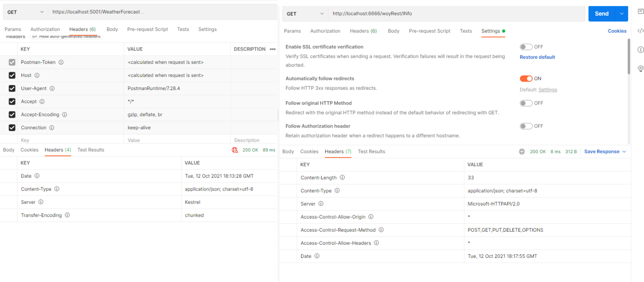Open the three-dot options in the DESCRIPTION column
The width and height of the screenshot is (644, 282).
click(x=273, y=49)
